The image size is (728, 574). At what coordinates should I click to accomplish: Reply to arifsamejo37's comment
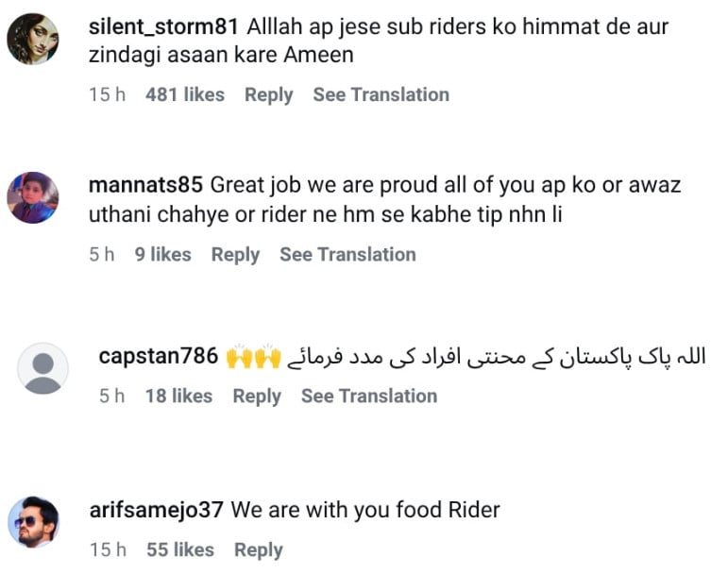pos(259,549)
